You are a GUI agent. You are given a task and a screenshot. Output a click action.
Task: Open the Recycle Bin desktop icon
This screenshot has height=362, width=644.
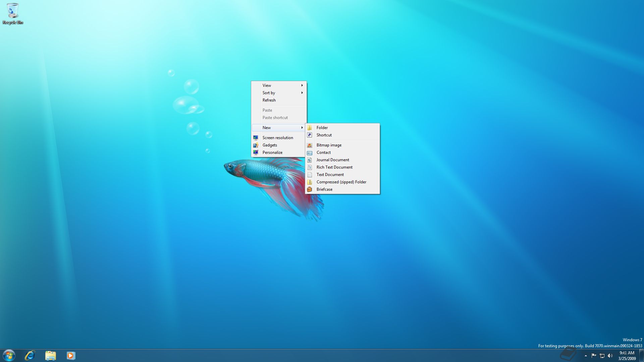12,13
